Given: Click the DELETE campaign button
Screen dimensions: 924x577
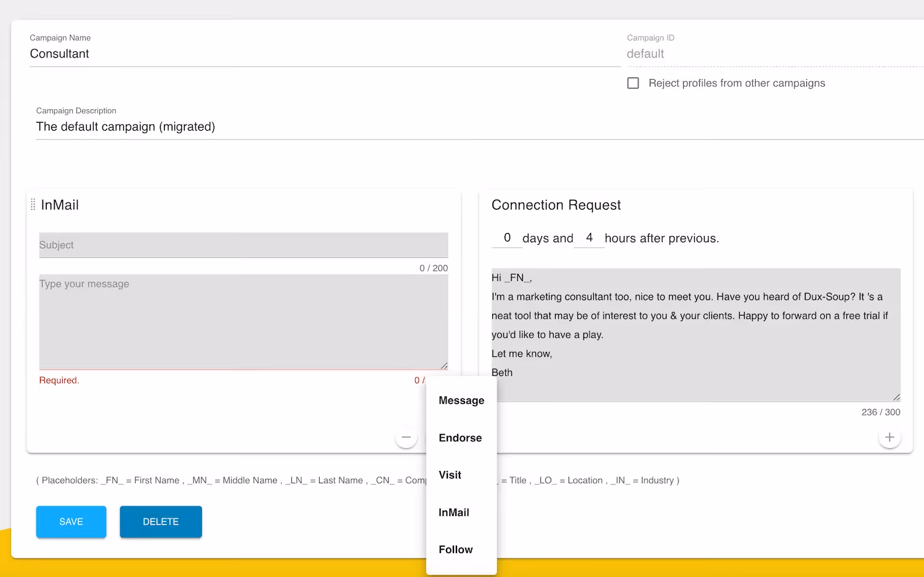Looking at the screenshot, I should pos(161,522).
